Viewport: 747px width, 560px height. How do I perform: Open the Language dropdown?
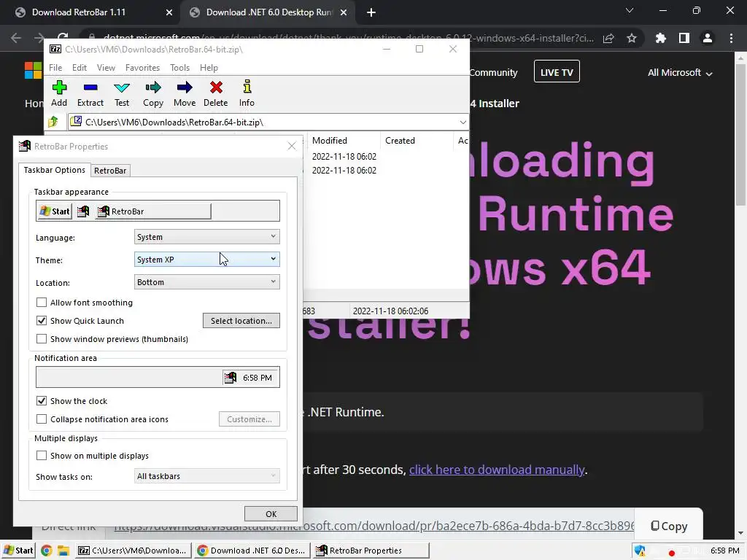[x=206, y=237]
